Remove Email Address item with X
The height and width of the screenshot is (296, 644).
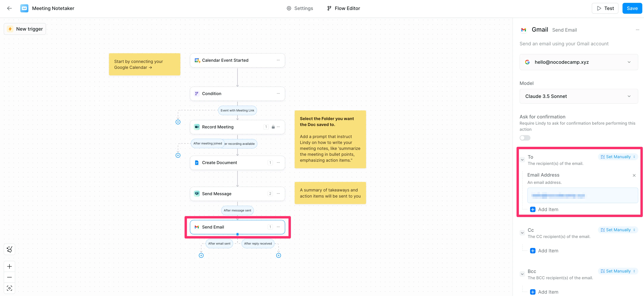click(x=634, y=175)
